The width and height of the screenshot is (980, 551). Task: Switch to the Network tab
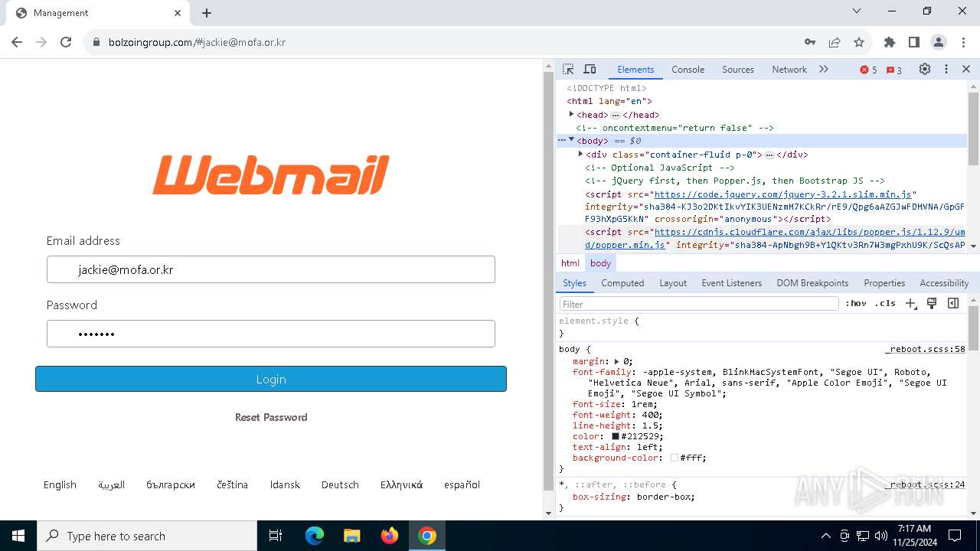coord(789,69)
